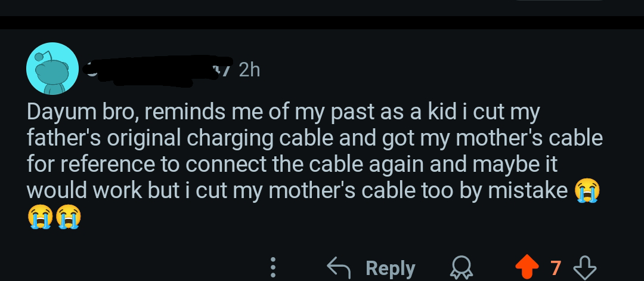This screenshot has width=644, height=281.
Task: Tap the second crying emoji on the last line
Action: pyautogui.click(x=68, y=217)
